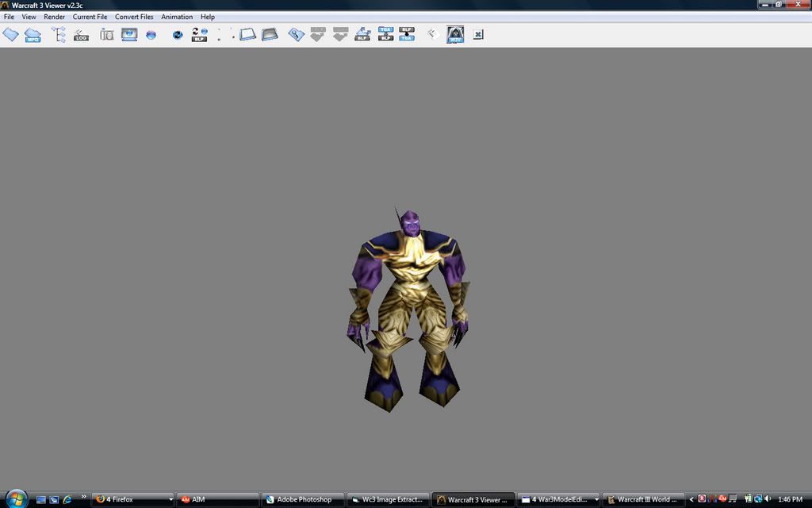The width and height of the screenshot is (812, 508).
Task: Click the W2V hooded figure icon
Action: point(455,35)
